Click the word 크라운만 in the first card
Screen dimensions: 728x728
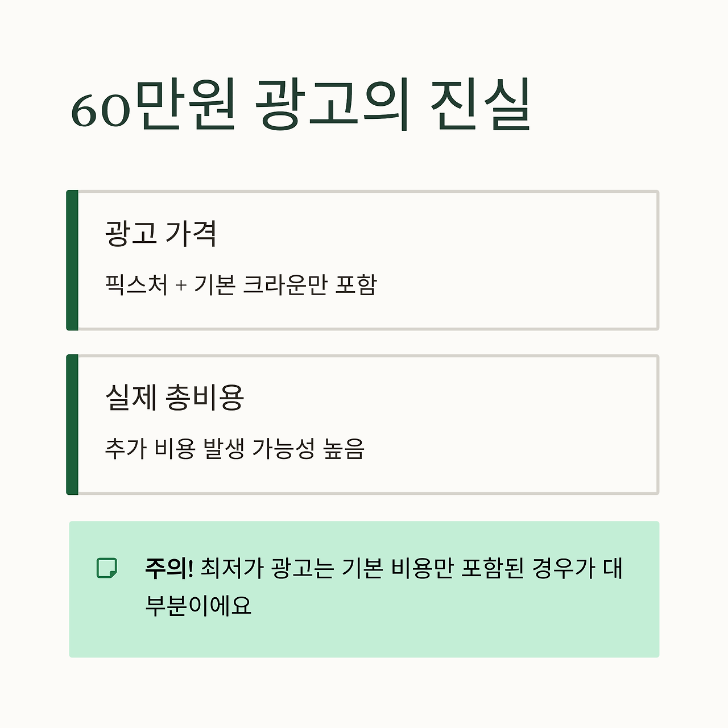pyautogui.click(x=285, y=284)
